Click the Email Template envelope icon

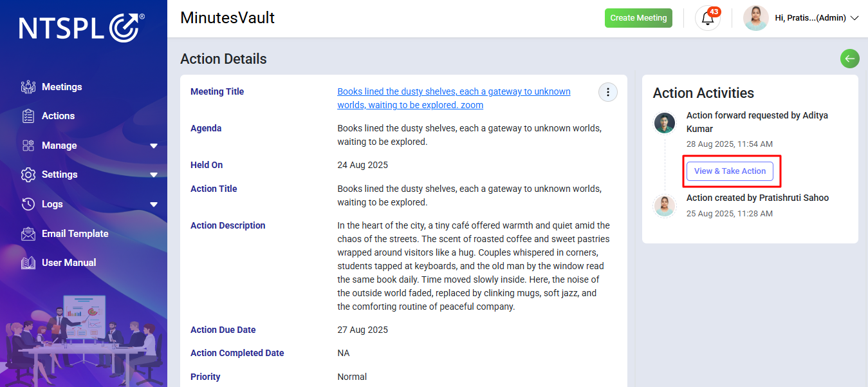[28, 234]
